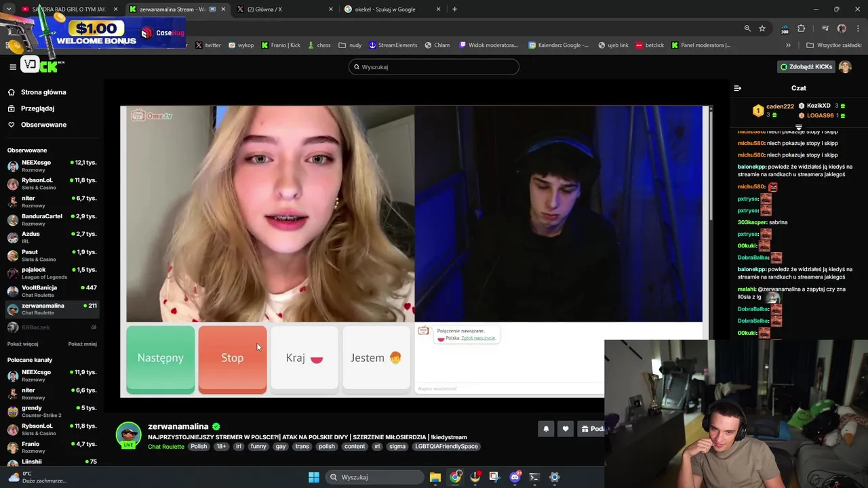Open BanduraCartel followed channel

[52, 220]
